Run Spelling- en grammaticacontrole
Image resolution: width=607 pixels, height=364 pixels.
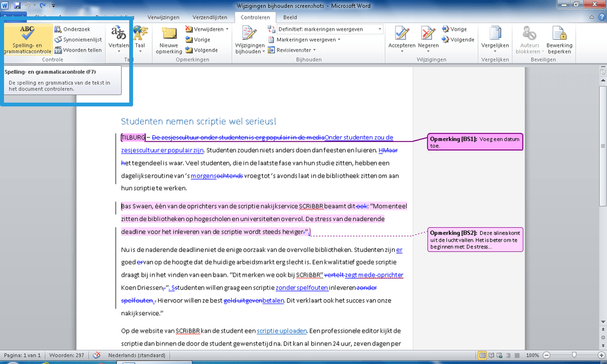pos(27,39)
